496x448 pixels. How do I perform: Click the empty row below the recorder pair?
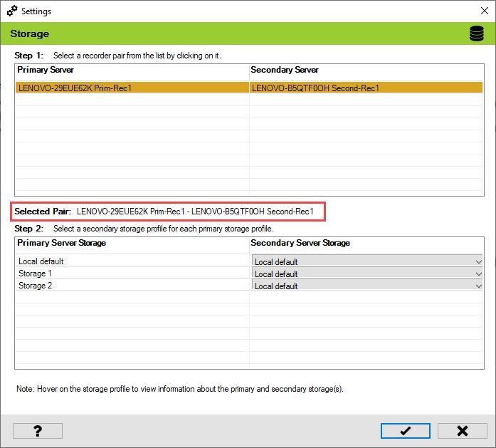click(x=132, y=100)
